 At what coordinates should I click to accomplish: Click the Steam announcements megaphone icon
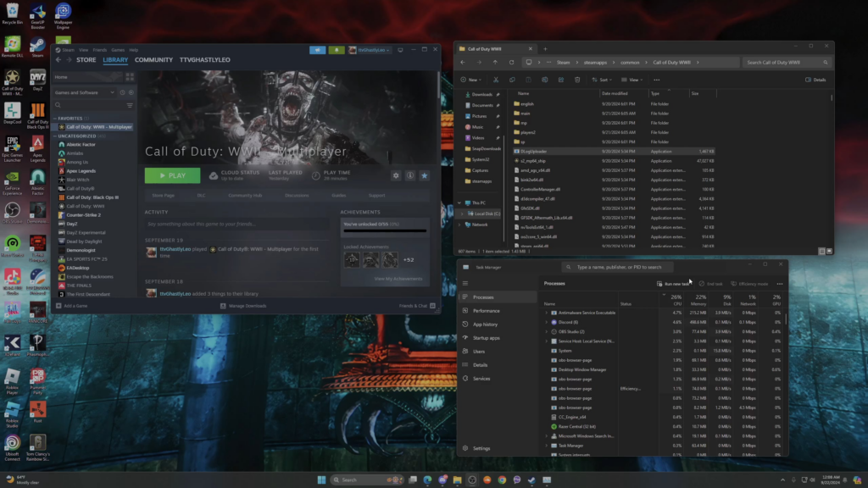[x=318, y=50]
